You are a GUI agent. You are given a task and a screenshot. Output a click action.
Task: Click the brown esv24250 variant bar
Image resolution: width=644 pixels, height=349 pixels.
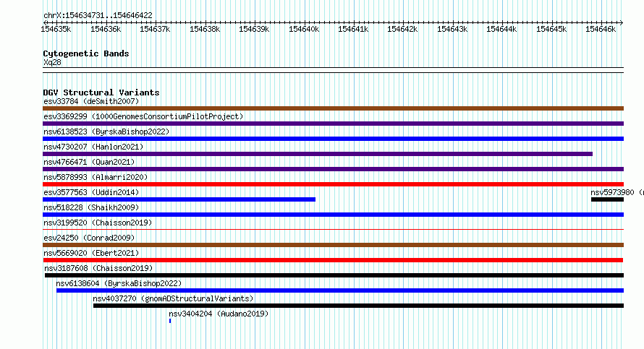coord(333,245)
